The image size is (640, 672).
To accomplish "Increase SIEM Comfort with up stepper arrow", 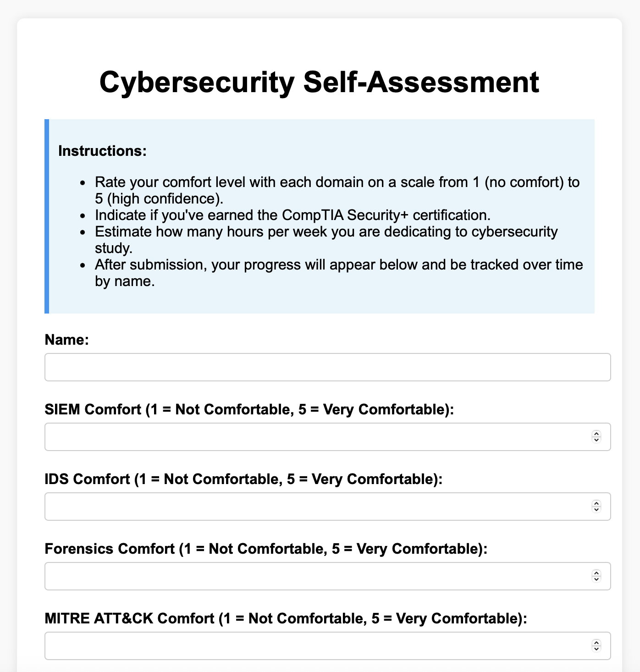I will pos(596,434).
